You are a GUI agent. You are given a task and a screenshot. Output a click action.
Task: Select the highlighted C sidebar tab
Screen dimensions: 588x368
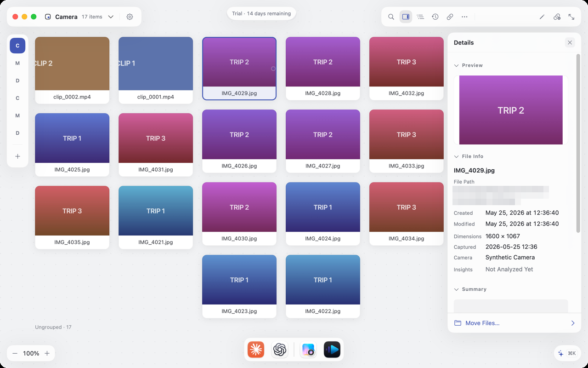point(17,46)
